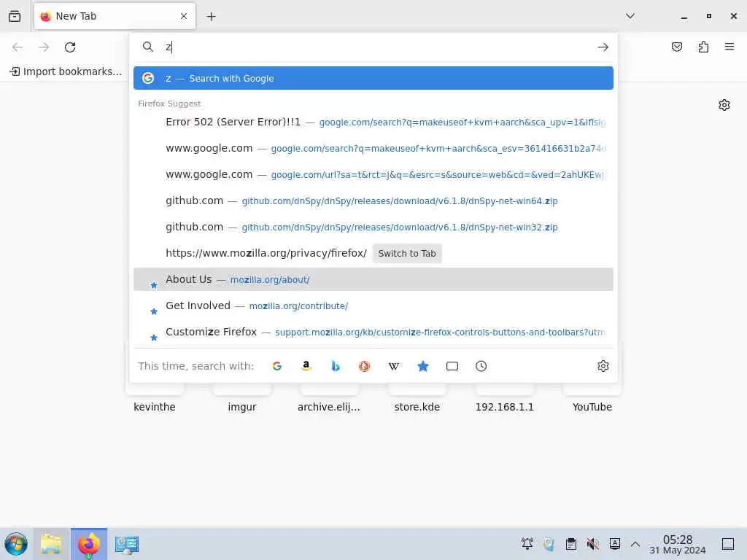Open the Customize Firefox bookmark suggestion

[x=373, y=332]
